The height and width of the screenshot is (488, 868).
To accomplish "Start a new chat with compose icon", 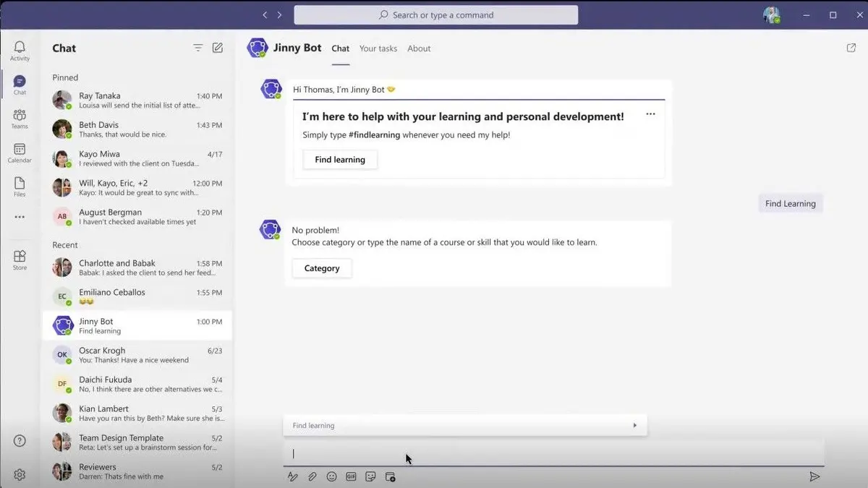I will point(218,48).
